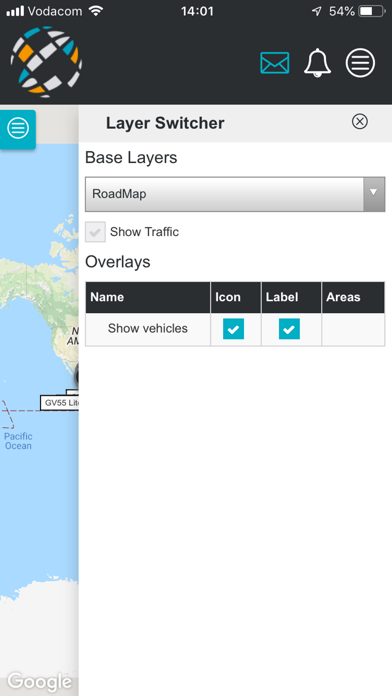This screenshot has width=392, height=696.
Task: Uncheck Show vehicles Label checkbox
Action: click(289, 329)
